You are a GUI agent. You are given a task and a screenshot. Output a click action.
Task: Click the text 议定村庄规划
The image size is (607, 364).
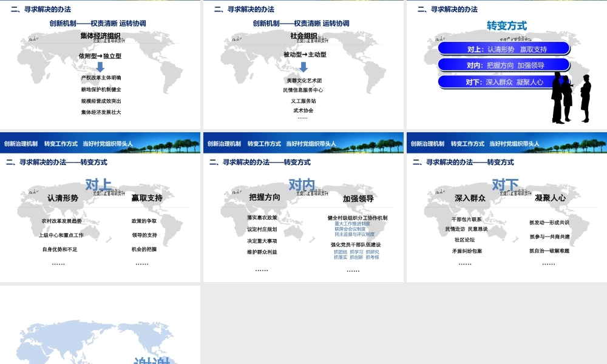coord(262,229)
